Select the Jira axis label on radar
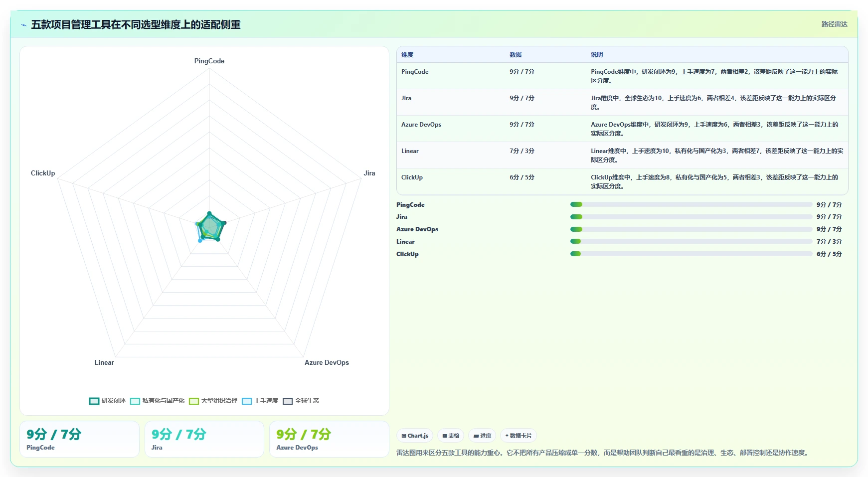 (369, 173)
